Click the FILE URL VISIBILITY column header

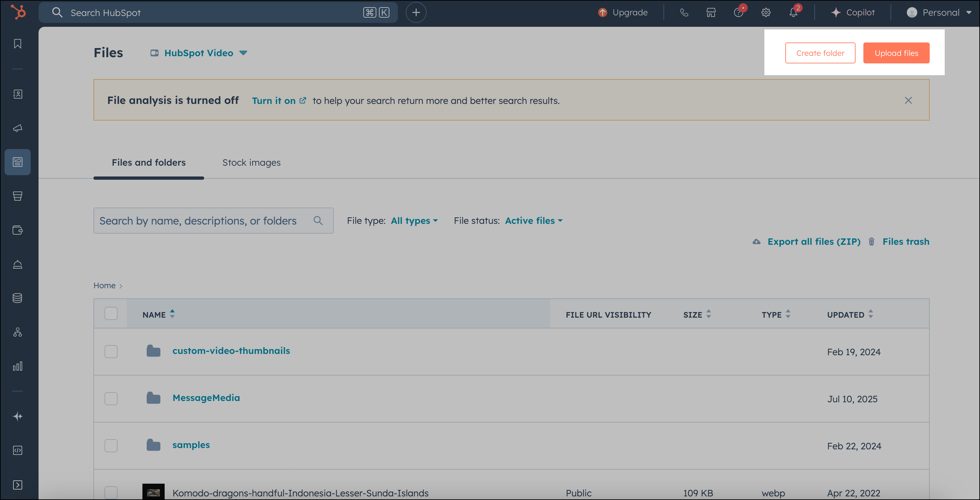tap(608, 315)
